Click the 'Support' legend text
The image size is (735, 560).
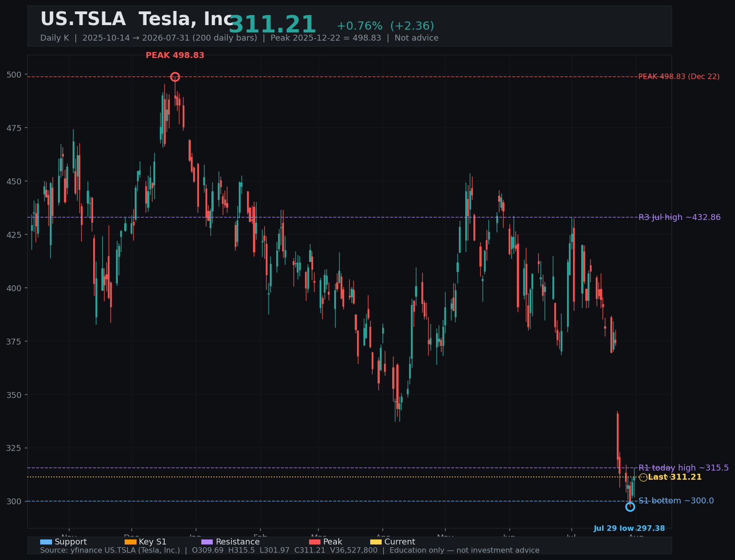71,542
